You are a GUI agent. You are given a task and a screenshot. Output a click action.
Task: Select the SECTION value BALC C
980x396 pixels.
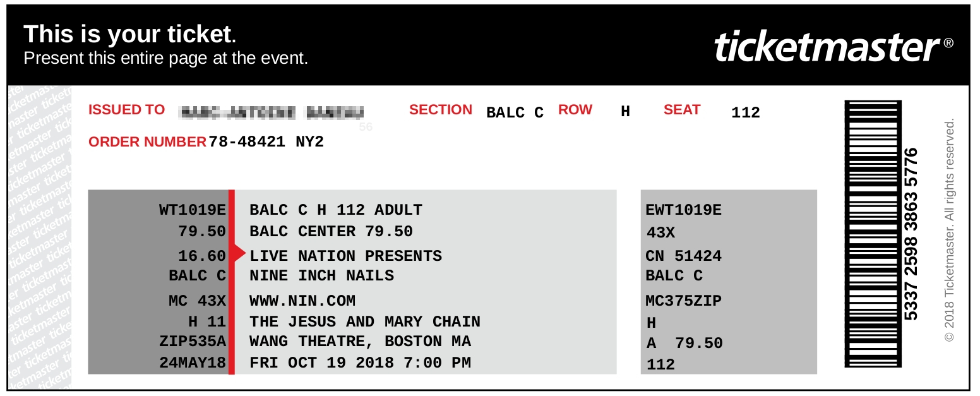click(x=515, y=113)
